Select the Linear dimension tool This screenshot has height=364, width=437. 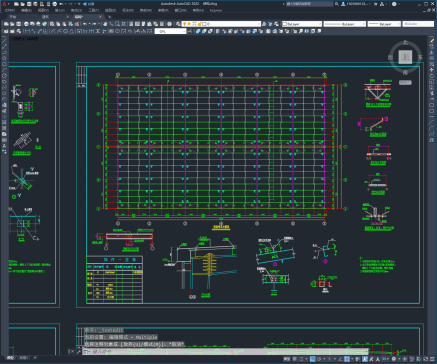pyautogui.click(x=27, y=31)
